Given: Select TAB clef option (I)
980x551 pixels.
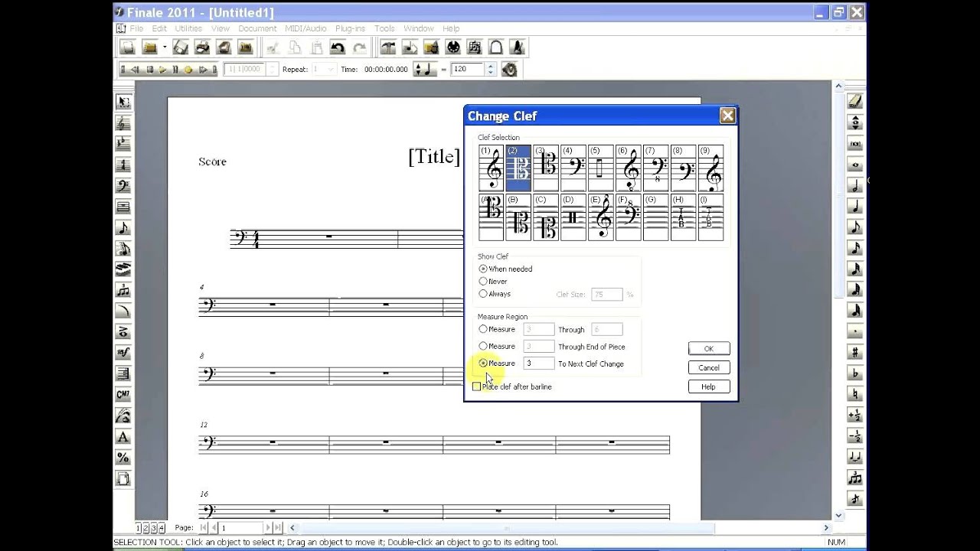Looking at the screenshot, I should [x=711, y=217].
